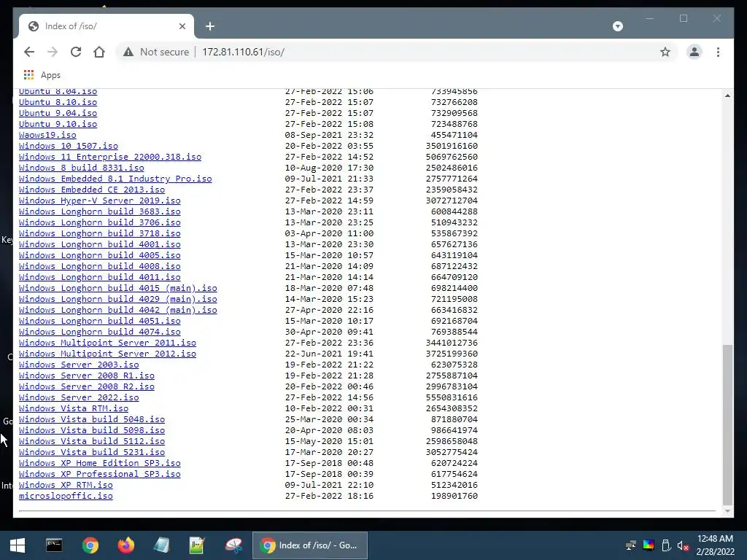Open Windows_Server_2008_R2.iso link
The height and width of the screenshot is (560, 747).
(86, 386)
